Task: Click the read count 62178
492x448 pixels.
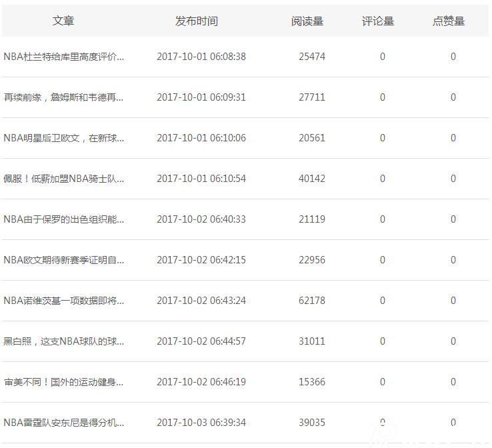Action: (312, 301)
